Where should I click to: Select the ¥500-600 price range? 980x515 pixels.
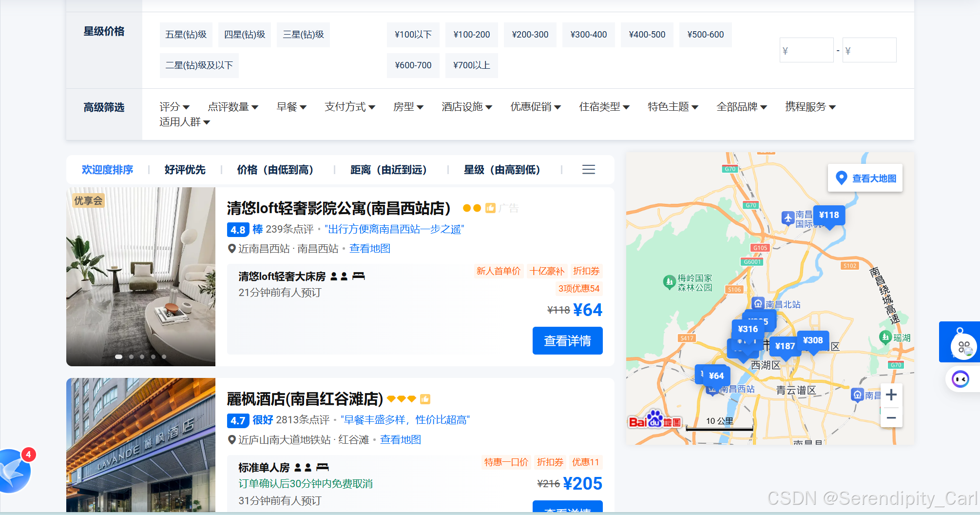[706, 35]
